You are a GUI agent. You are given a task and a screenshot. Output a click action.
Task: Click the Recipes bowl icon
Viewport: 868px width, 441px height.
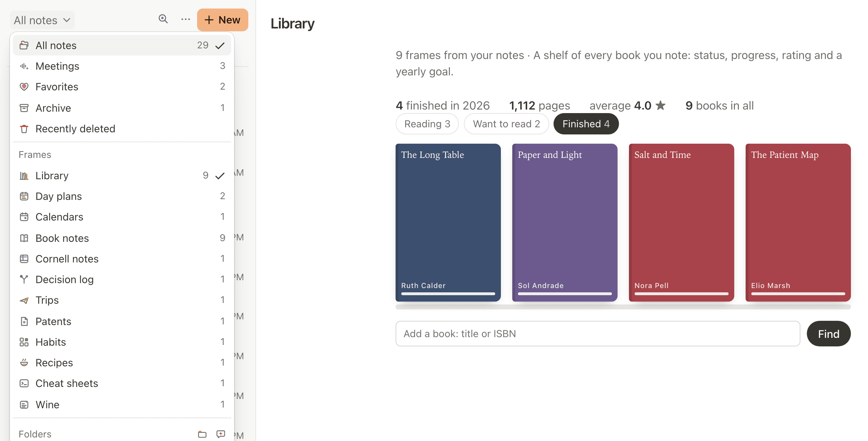(x=24, y=363)
